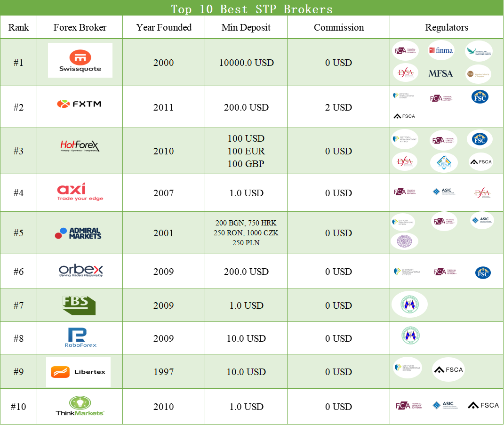The image size is (504, 425).
Task: Click the ASIC logo in ThinkMarkets row
Action: coord(445,405)
